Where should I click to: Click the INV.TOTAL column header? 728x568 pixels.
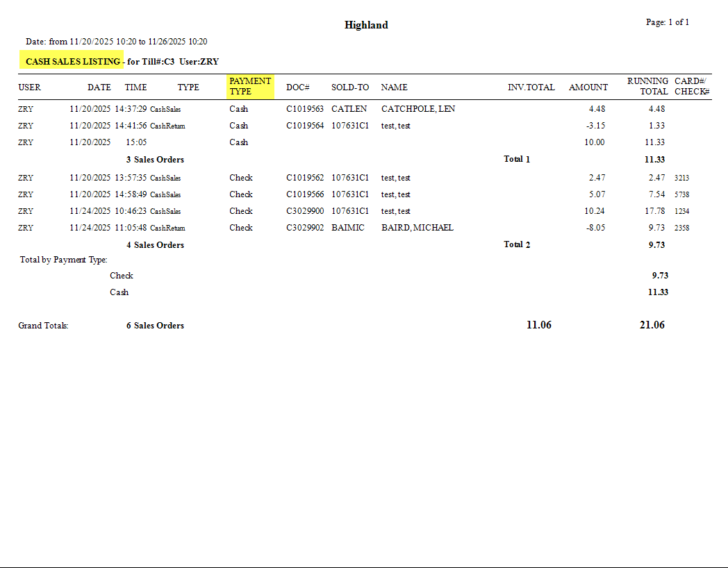(531, 87)
